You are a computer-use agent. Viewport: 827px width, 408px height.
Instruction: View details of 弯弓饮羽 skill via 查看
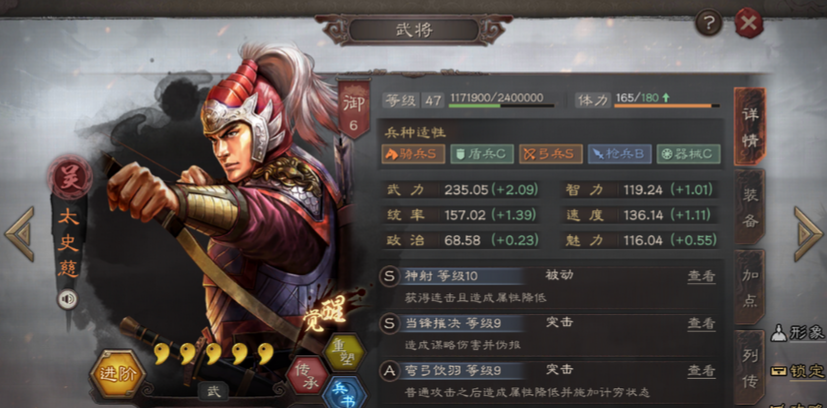coord(701,371)
